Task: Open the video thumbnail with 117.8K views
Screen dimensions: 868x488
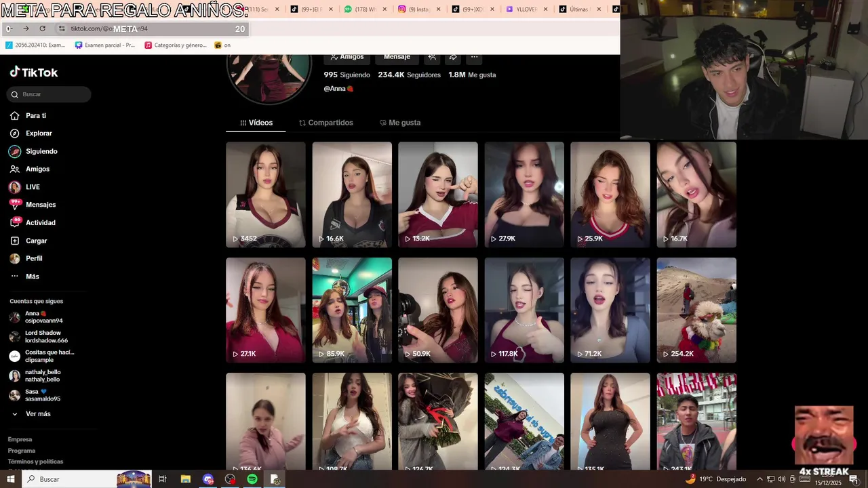Action: (x=524, y=310)
